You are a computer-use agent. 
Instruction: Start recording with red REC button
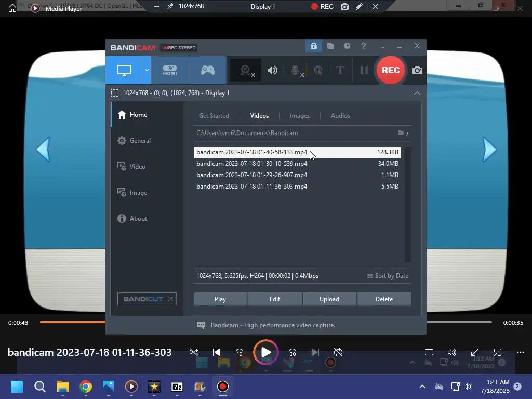(391, 70)
